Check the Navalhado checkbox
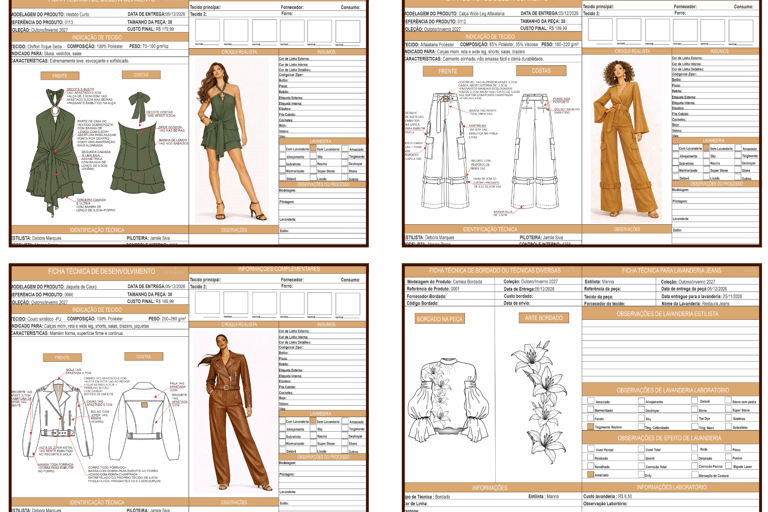The image size is (768, 512). click(x=591, y=466)
